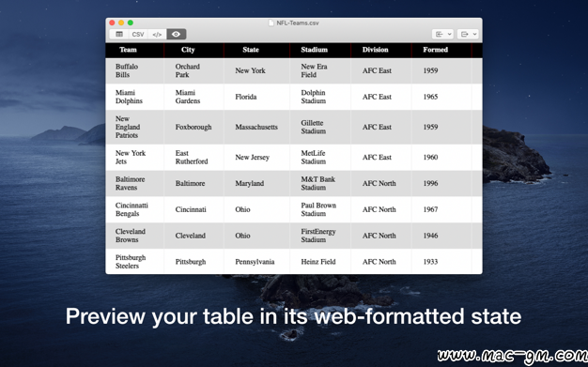The width and height of the screenshot is (588, 367).
Task: Select the FirstEnergy Stadium cell
Action: 320,236
